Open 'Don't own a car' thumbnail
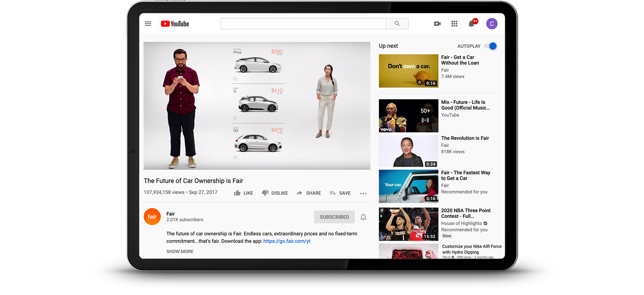Viewport: 644px width, 295px height. pos(409,71)
